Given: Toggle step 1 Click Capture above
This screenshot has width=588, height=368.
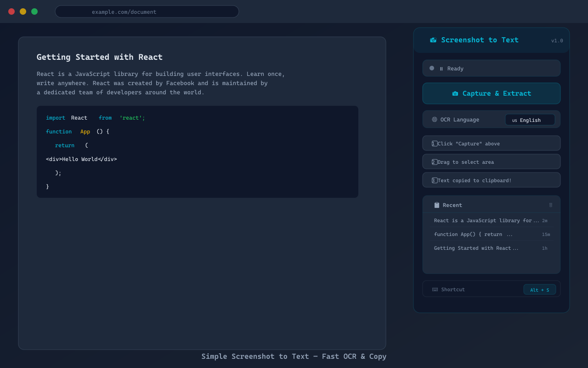Looking at the screenshot, I should pyautogui.click(x=491, y=143).
